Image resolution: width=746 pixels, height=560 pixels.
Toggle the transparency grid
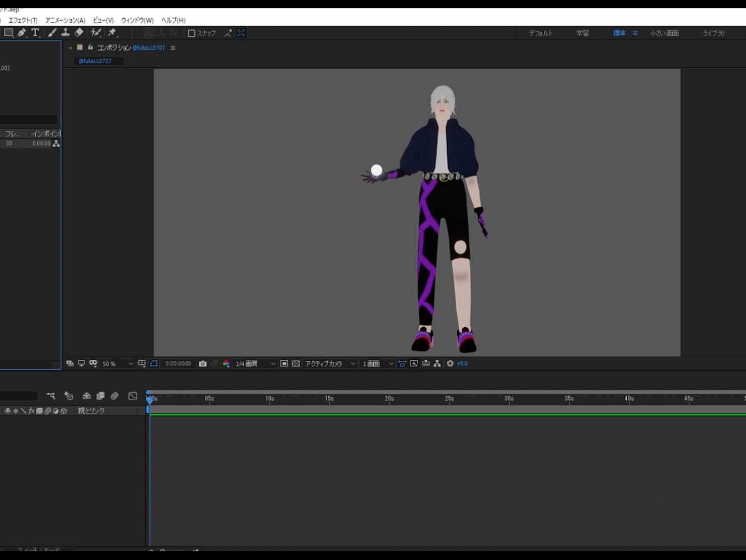tap(296, 363)
